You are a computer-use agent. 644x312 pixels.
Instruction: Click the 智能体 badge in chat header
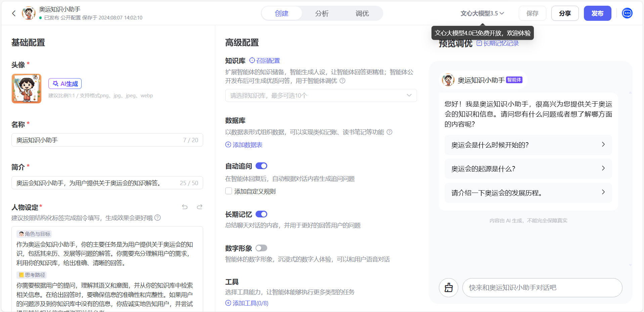514,80
